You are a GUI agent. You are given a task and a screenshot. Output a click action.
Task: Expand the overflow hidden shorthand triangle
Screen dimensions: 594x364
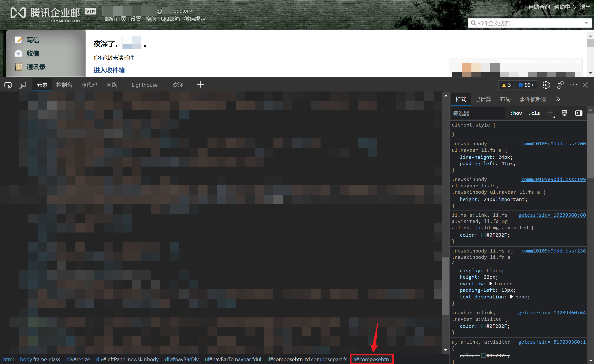(491, 283)
